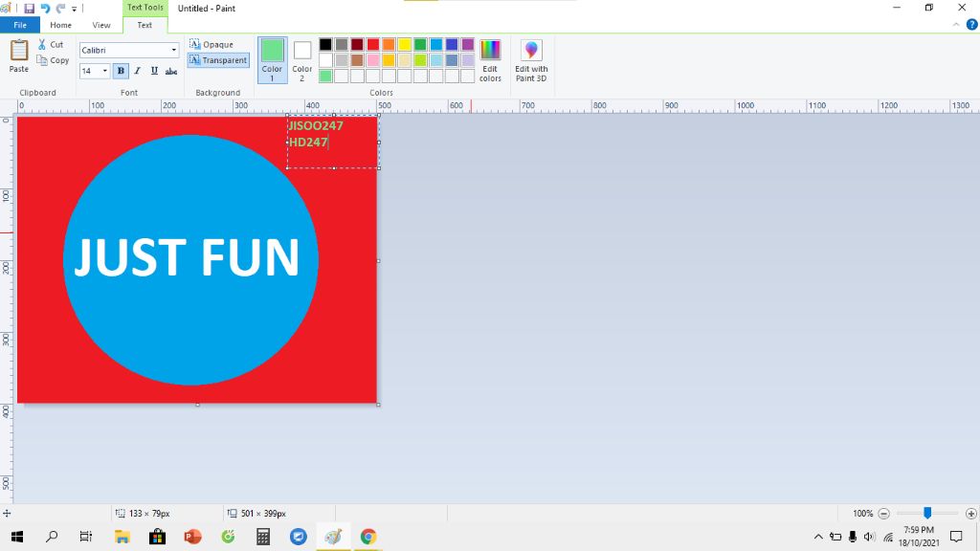980x551 pixels.
Task: Click the zoom slider handle
Action: [x=927, y=513]
